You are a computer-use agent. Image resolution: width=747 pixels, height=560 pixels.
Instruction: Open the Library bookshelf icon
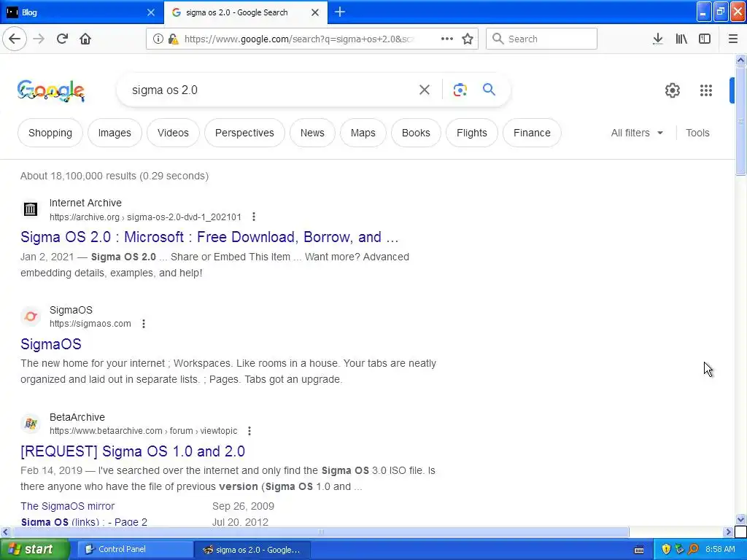[681, 39]
